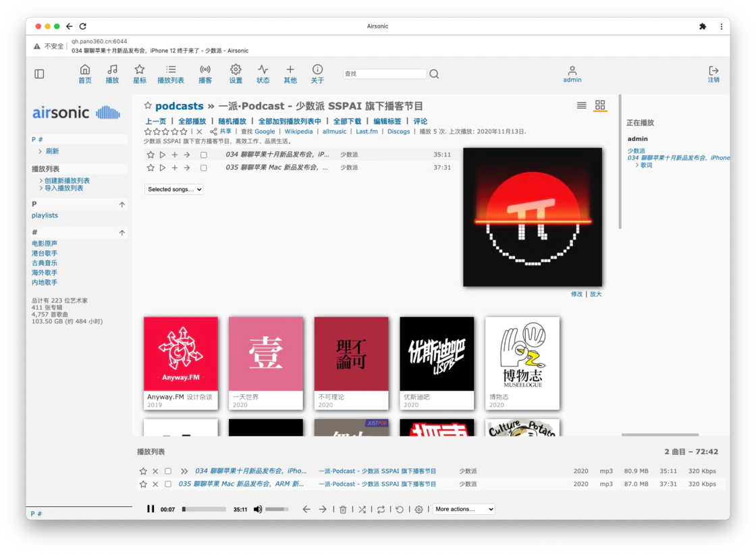Open the 播客 (Podcast) section icon

point(205,74)
